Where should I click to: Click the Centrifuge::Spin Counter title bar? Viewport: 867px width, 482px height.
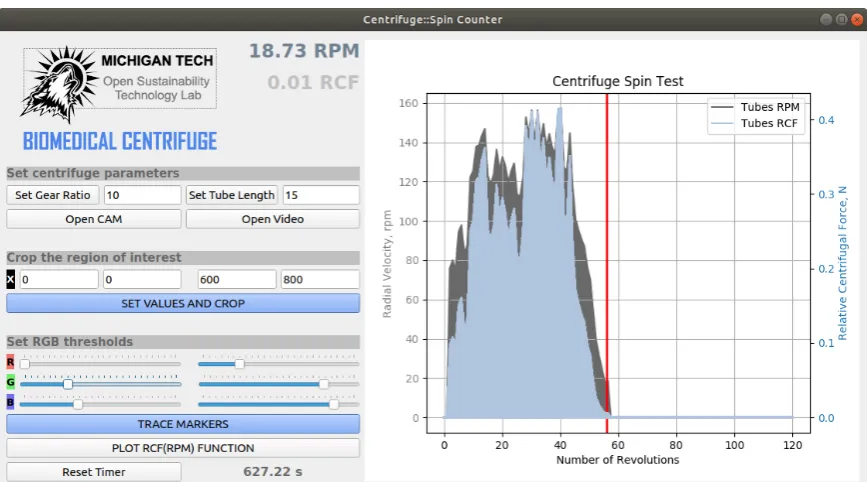pos(432,19)
